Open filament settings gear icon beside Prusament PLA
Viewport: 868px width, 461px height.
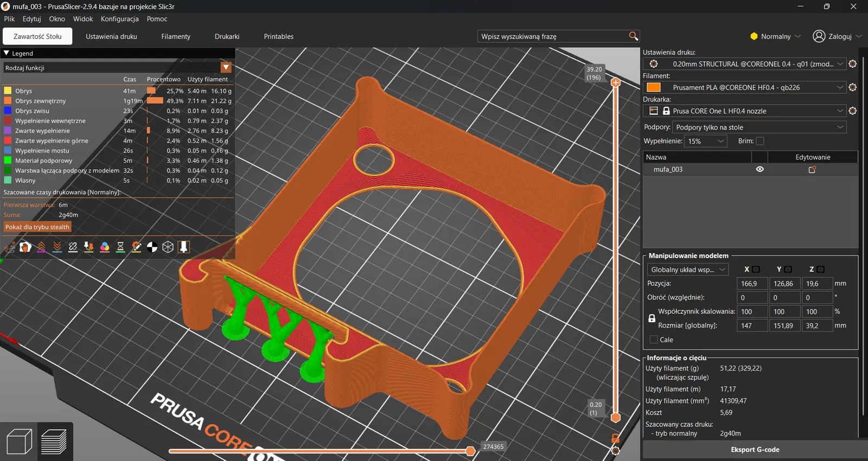pyautogui.click(x=853, y=87)
